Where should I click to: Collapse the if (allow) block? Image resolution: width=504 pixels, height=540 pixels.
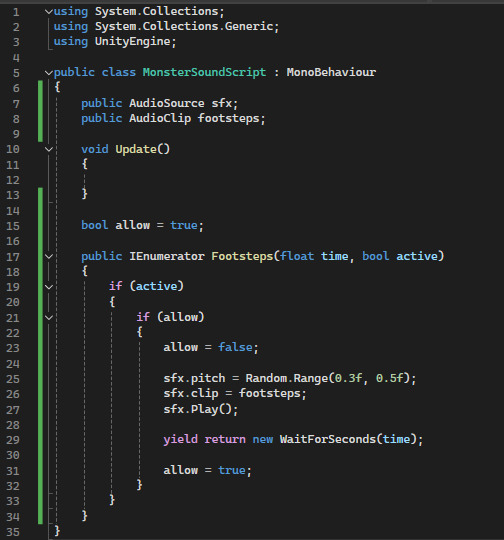coord(49,317)
